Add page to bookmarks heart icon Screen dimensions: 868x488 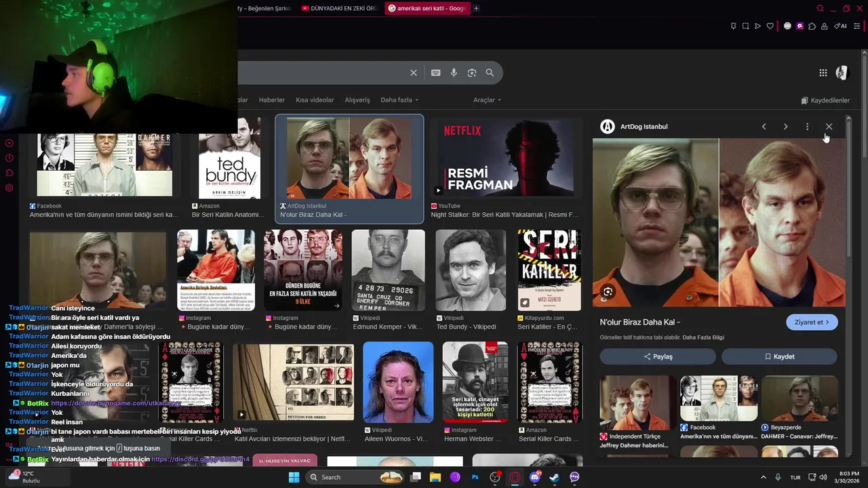click(x=770, y=26)
